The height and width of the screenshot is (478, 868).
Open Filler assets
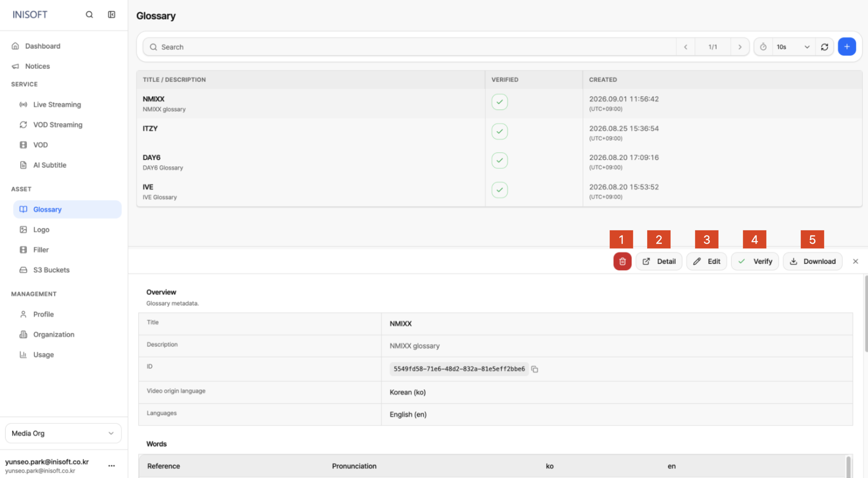pyautogui.click(x=41, y=250)
